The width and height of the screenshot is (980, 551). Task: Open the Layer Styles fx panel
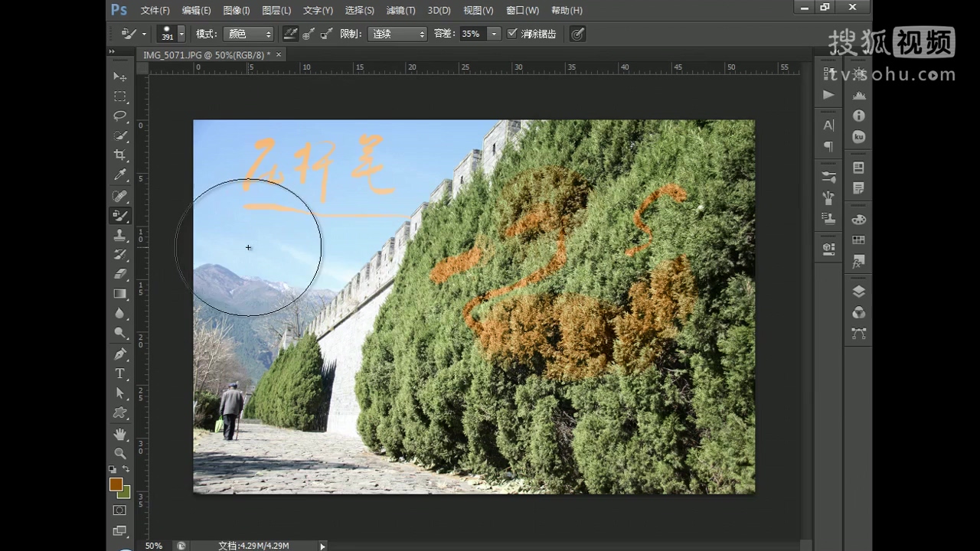[858, 260]
